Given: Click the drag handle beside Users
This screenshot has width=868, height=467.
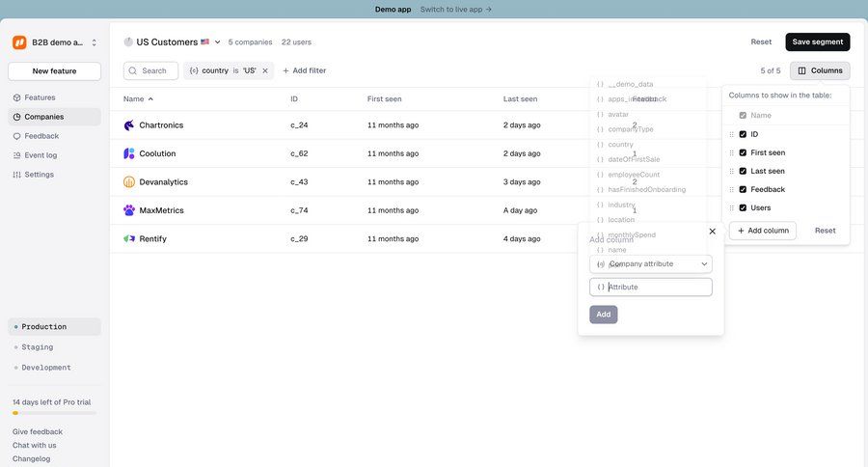Looking at the screenshot, I should [x=731, y=207].
